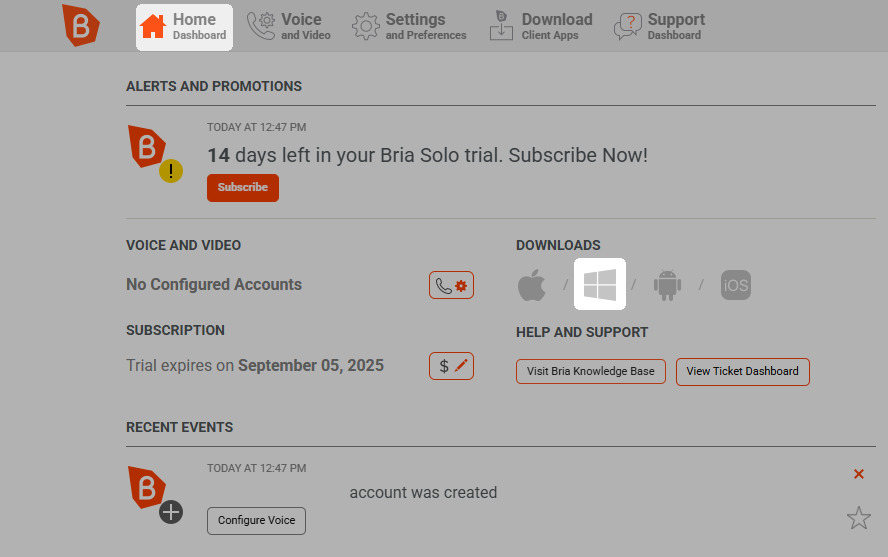Click the Bria plus icon in Recent Events
This screenshot has height=557, width=888.
pos(155,495)
